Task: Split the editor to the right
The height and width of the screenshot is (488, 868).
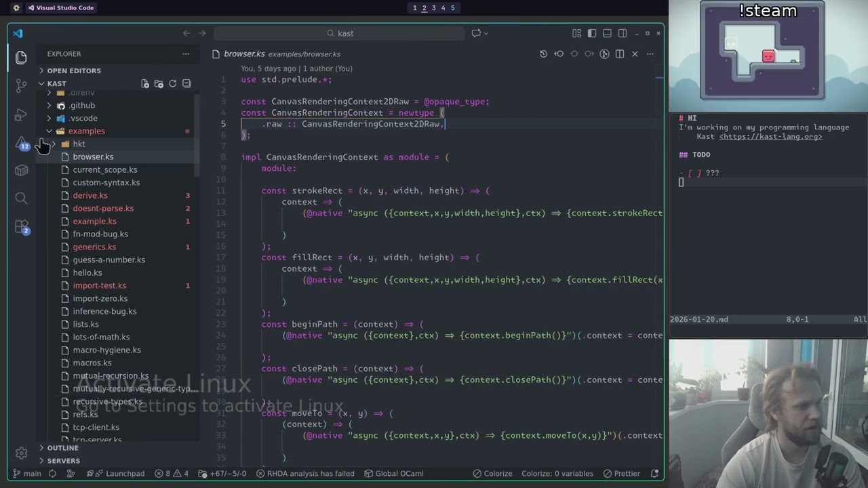Action: (x=620, y=54)
